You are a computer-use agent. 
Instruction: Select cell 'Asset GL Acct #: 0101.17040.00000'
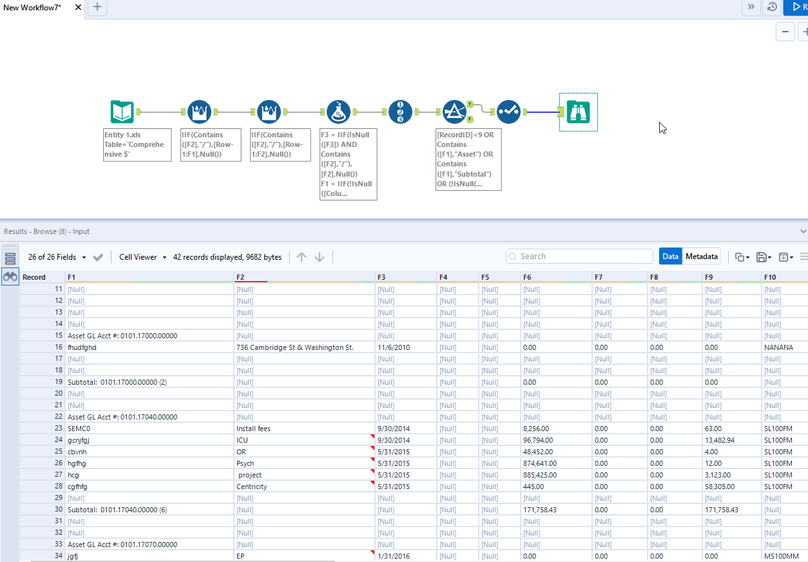[x=149, y=417]
